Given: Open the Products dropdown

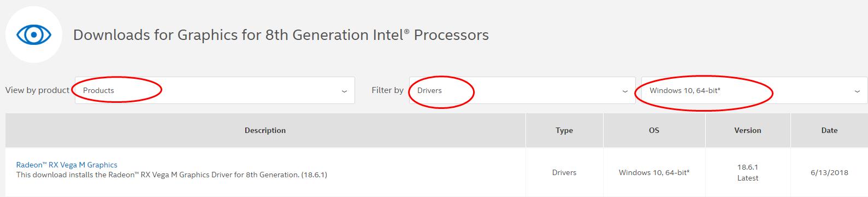Looking at the screenshot, I should [215, 90].
